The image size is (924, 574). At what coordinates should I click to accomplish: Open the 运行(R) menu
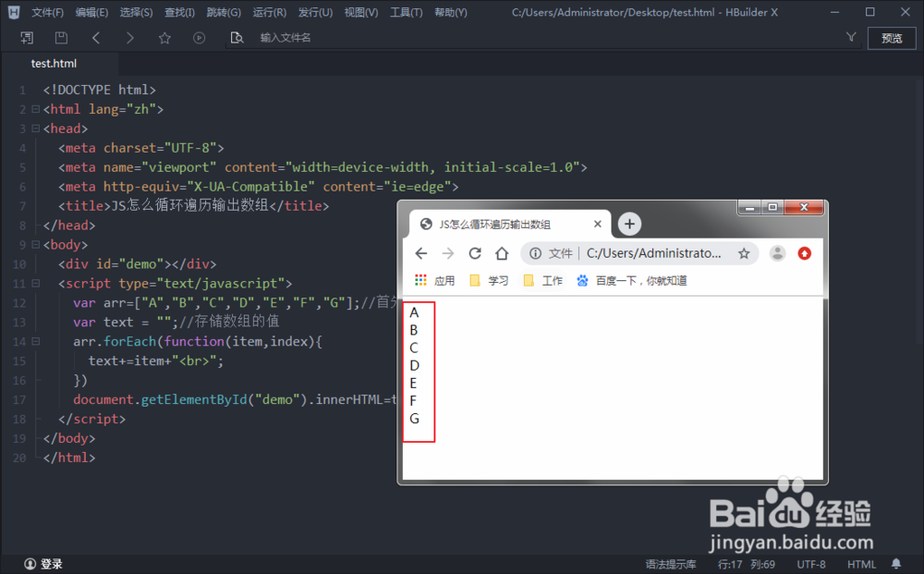tap(269, 12)
